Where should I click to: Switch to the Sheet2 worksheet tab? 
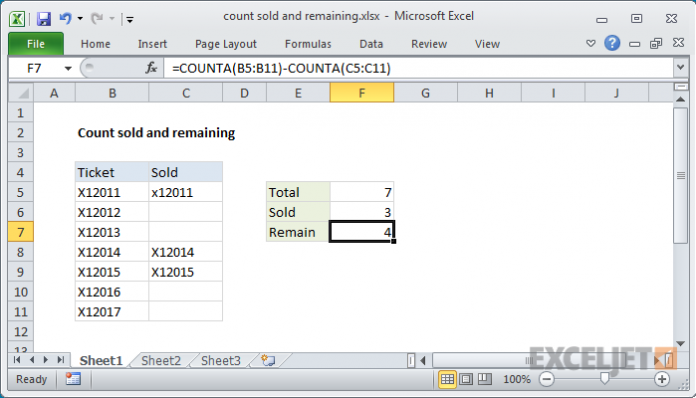point(161,360)
